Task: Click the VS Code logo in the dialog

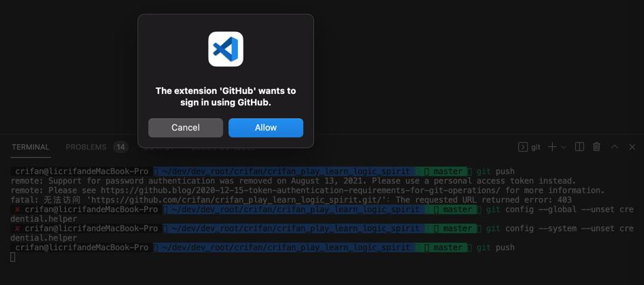Action: tap(226, 49)
